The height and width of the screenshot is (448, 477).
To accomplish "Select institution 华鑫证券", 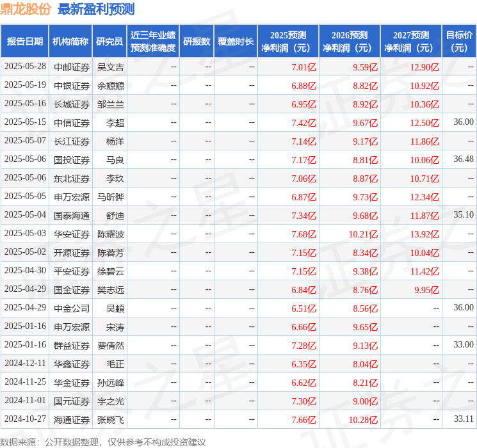I will click(x=72, y=364).
